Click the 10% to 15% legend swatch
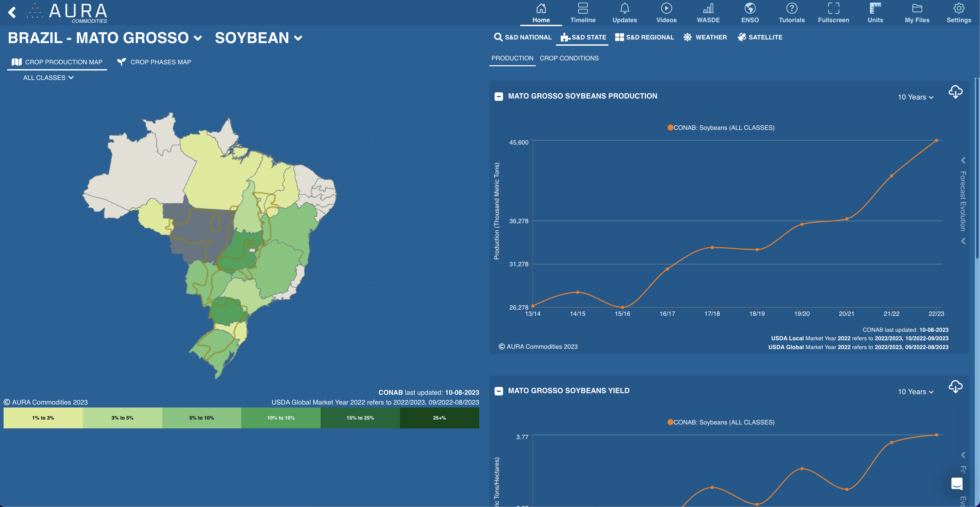980x507 pixels. [x=281, y=418]
